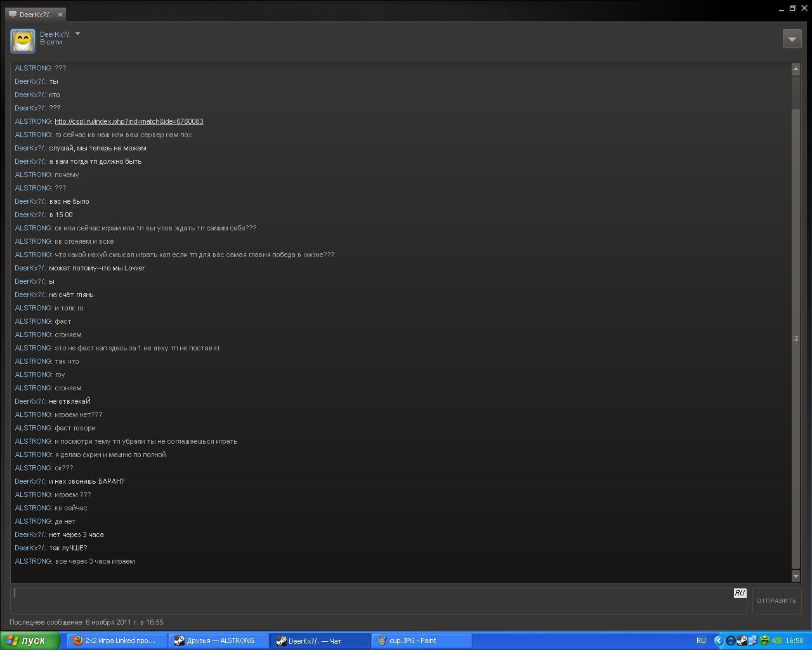Click the smiley avatar of DeerKx?/.

pos(23,41)
